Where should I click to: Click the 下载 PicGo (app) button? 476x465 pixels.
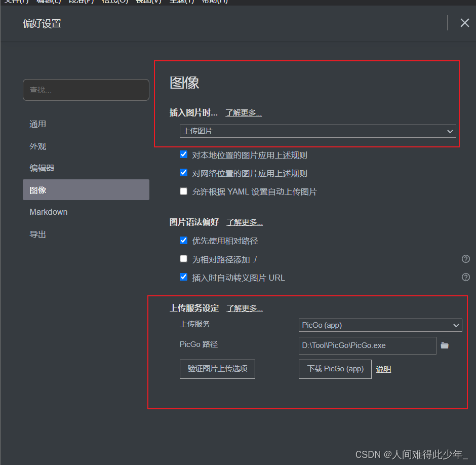point(335,369)
